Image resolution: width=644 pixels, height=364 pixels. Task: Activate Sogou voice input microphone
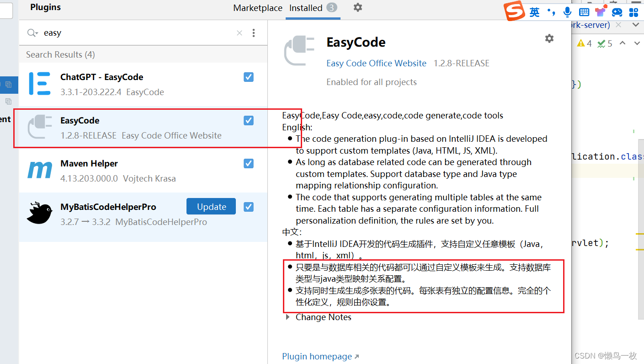coord(567,12)
